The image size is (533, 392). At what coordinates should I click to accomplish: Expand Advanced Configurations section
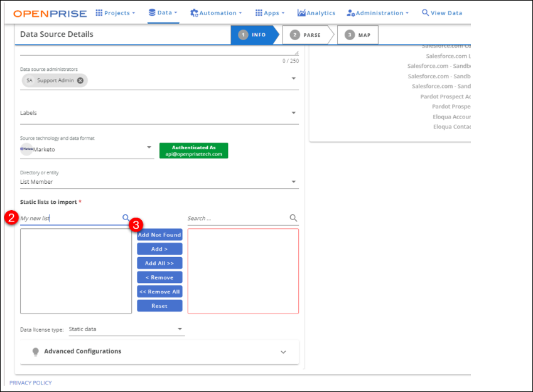click(159, 352)
